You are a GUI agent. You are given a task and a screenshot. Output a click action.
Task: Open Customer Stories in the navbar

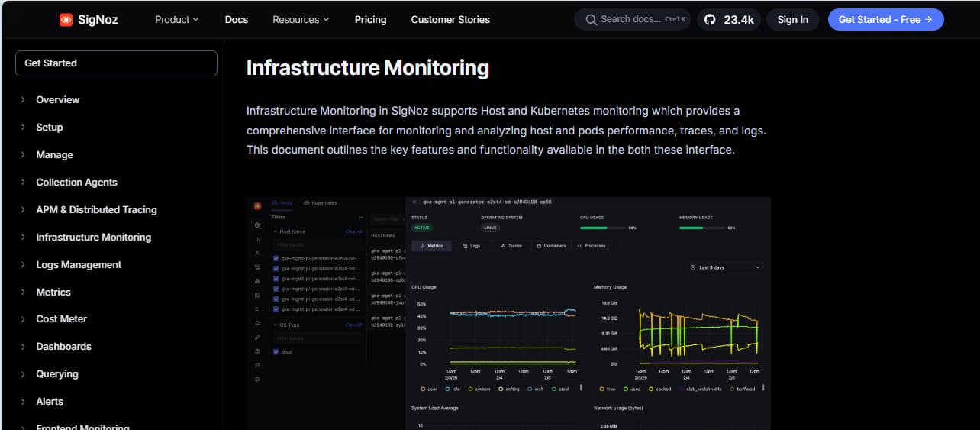coord(450,20)
